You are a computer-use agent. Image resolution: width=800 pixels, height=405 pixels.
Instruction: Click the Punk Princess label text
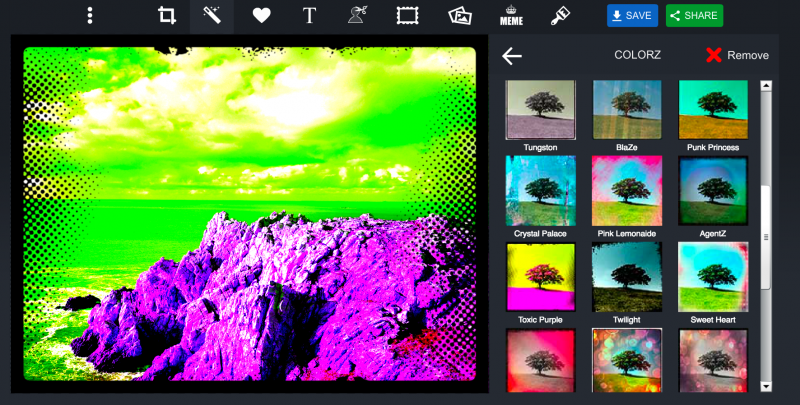point(713,147)
